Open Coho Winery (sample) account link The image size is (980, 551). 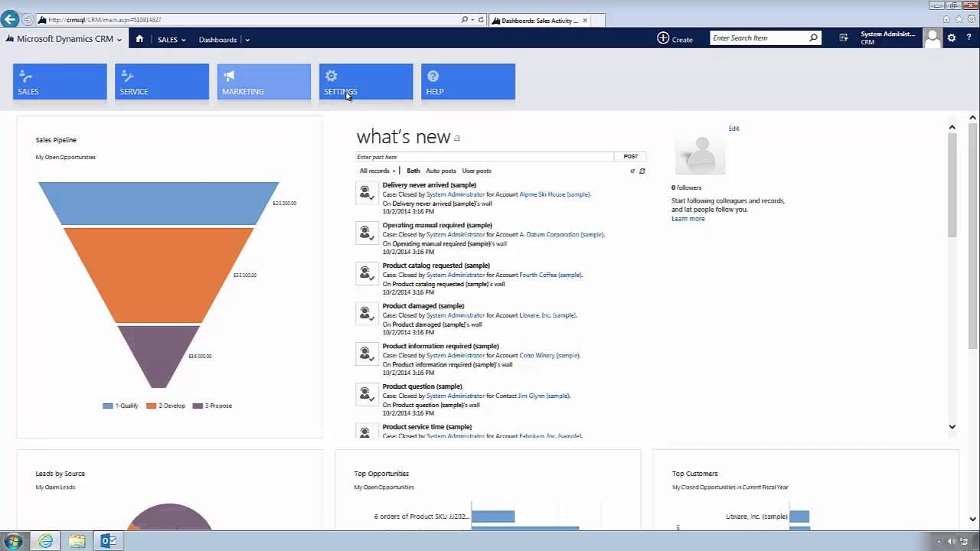click(550, 356)
